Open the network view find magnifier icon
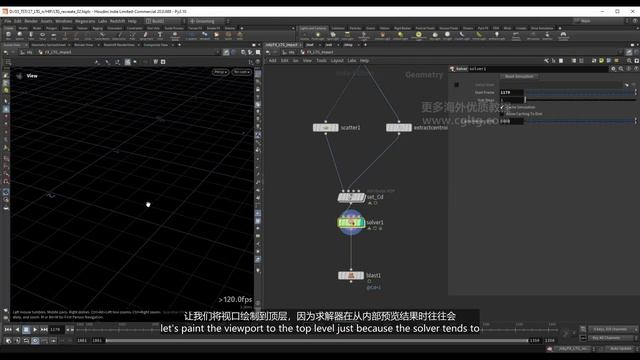Viewport: 640px width, 360px height. (x=629, y=60)
